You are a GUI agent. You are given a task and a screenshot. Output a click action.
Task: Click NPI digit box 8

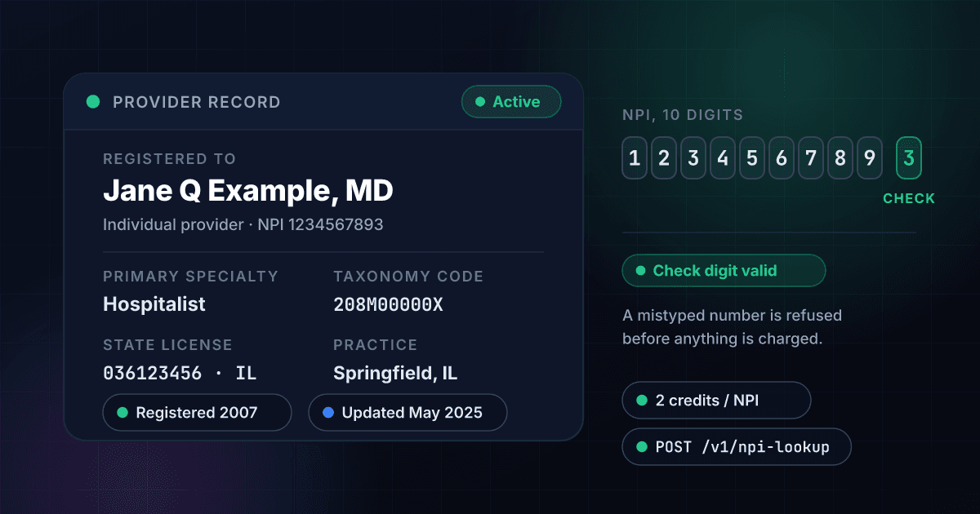click(840, 158)
